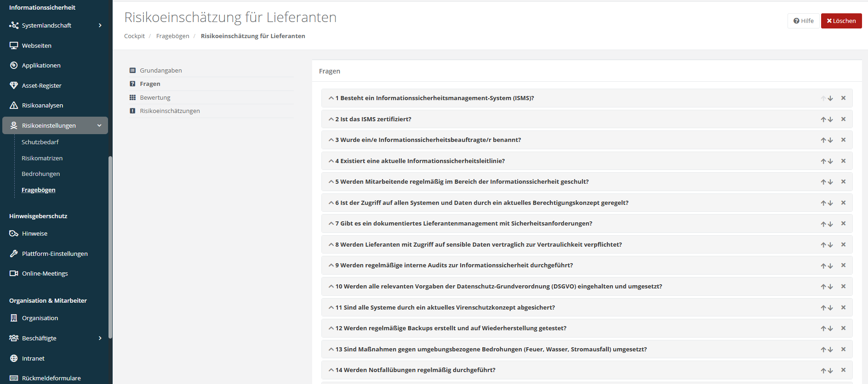Follow the Cockpit breadcrumb link
This screenshot has width=868, height=384.
[134, 36]
